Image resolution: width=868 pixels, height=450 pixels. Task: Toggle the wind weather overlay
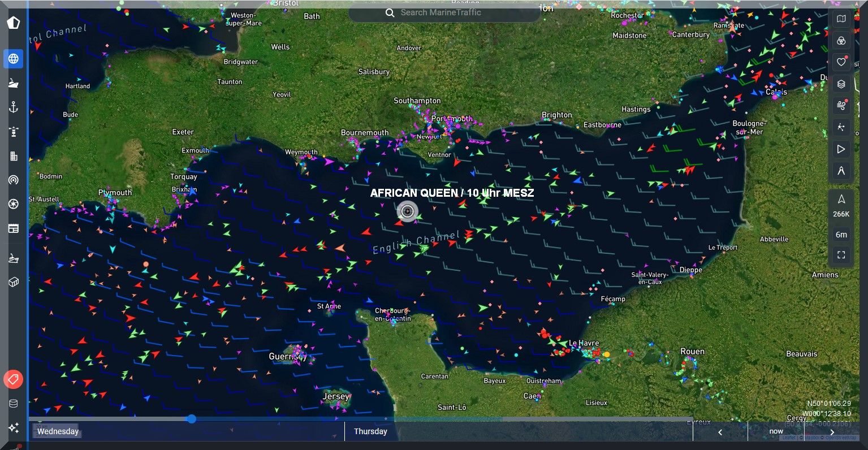tap(841, 106)
